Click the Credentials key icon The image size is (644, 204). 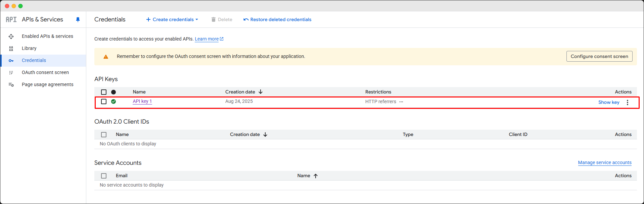(x=11, y=61)
